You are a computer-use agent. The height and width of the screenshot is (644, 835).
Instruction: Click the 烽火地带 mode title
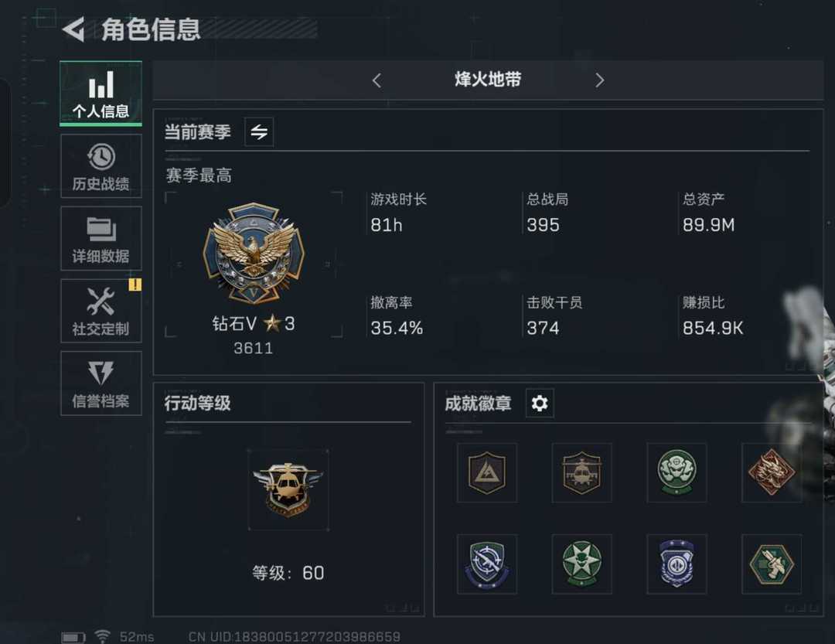point(488,80)
